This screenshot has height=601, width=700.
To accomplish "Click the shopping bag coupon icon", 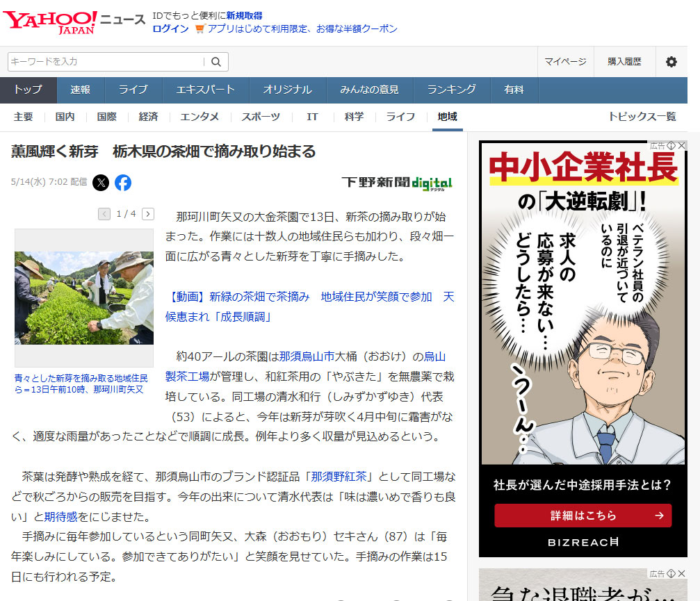I will coord(198,30).
